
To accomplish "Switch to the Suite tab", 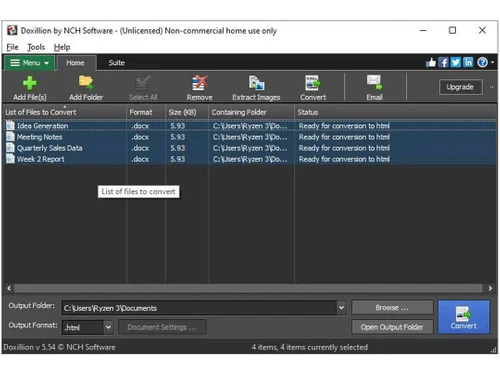I will 117,63.
